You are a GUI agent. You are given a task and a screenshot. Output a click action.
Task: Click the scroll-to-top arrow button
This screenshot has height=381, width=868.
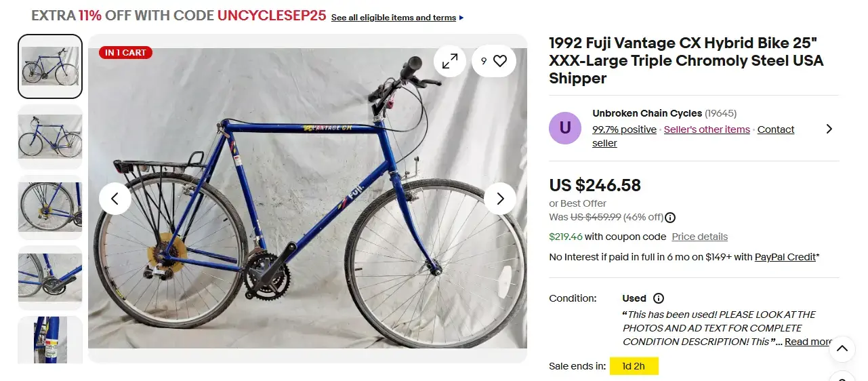842,349
